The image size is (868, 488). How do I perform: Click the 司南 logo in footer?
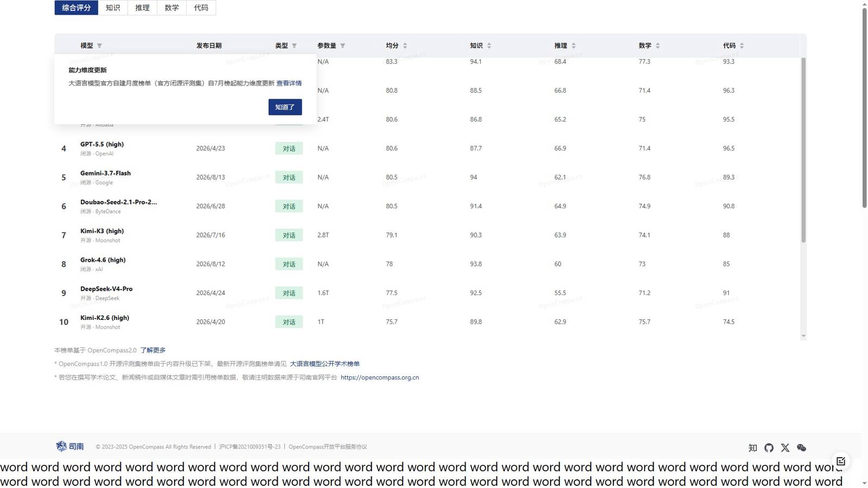pos(70,446)
